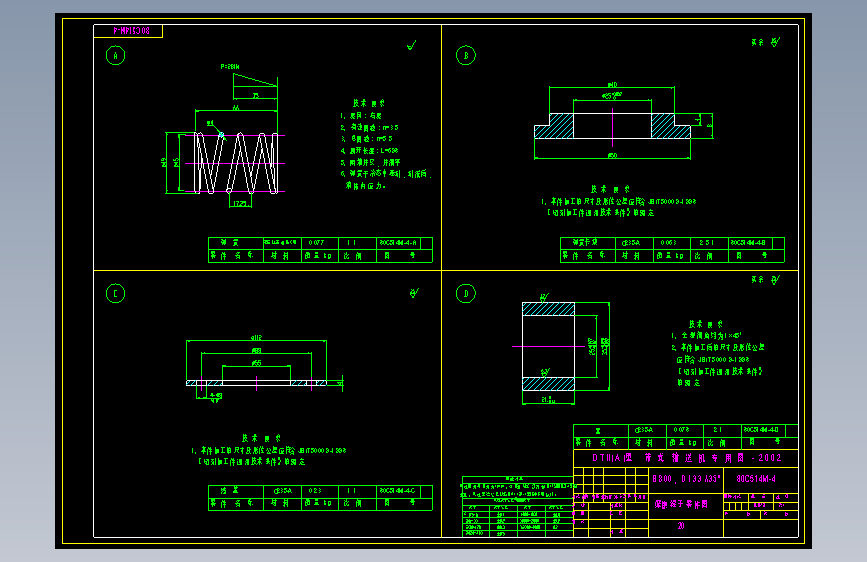Click the mirrored drawing number box at top-left corner
Viewport: 867px width, 562px height.
128,31
